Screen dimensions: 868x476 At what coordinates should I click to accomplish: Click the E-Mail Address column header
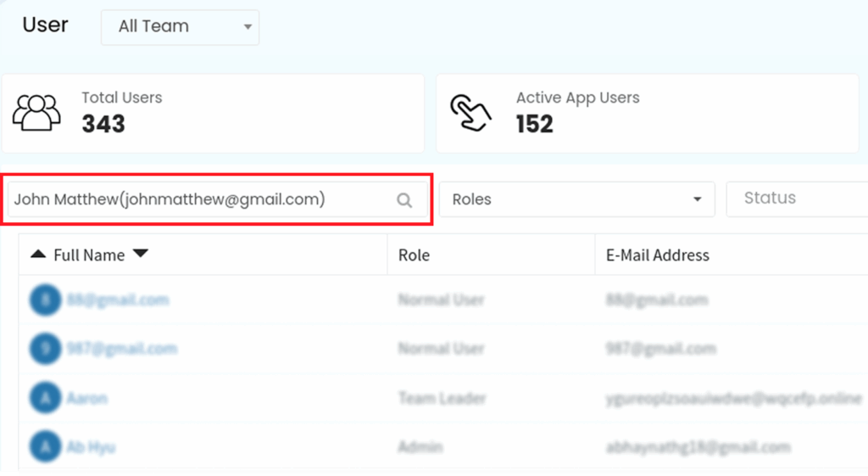click(x=657, y=255)
